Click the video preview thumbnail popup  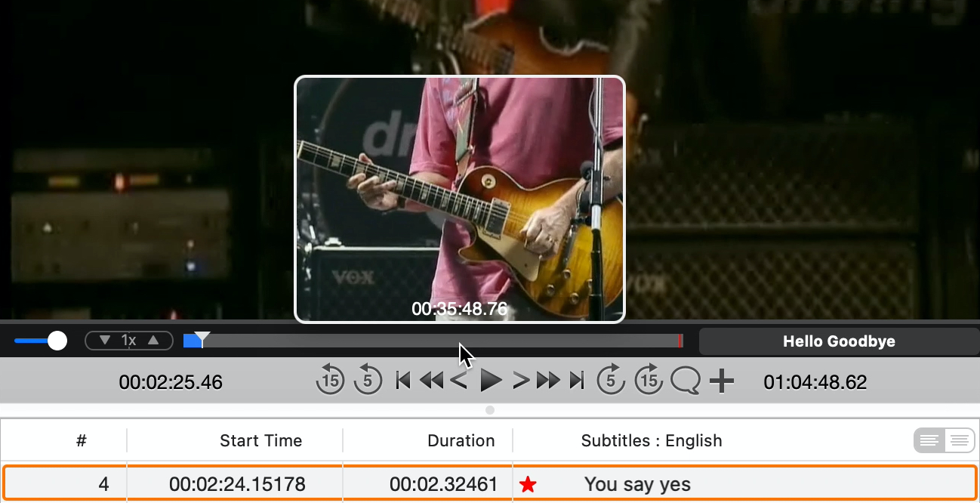coord(460,199)
